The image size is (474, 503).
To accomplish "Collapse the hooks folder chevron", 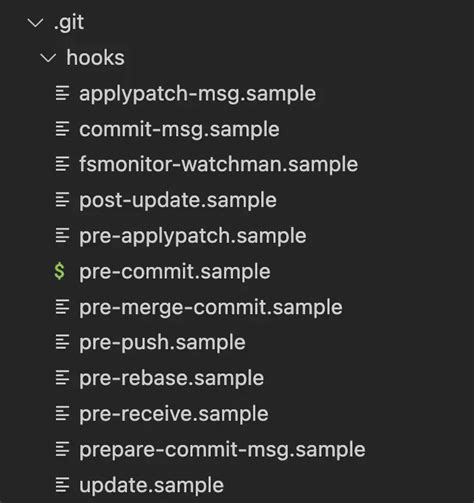I will (48, 58).
